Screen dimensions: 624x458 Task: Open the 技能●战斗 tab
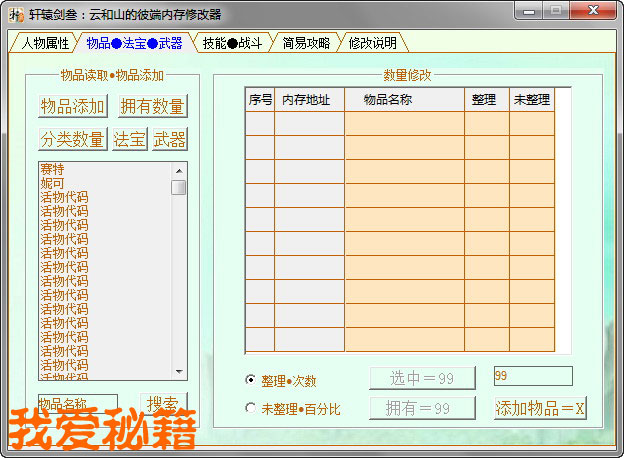pos(232,43)
